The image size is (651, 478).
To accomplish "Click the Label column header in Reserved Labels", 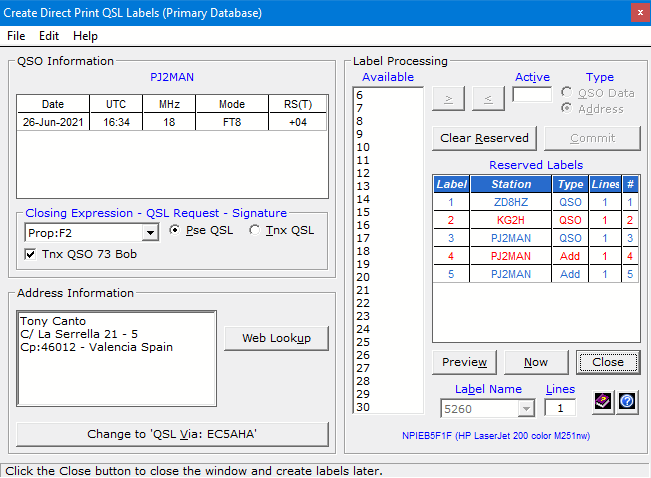I will coord(451,184).
